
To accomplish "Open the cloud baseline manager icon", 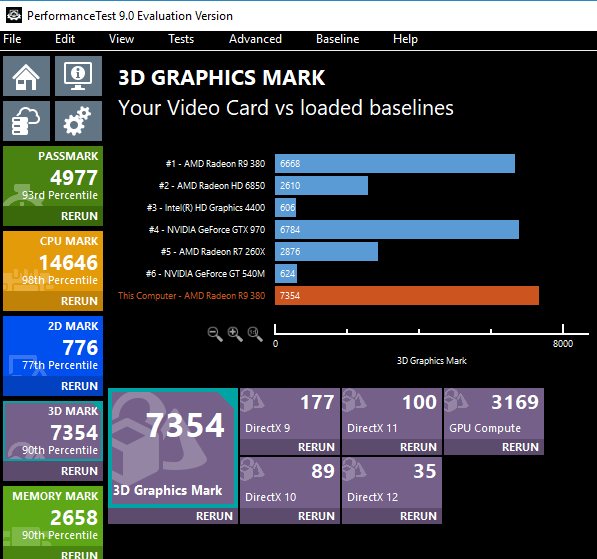I will pyautogui.click(x=26, y=121).
